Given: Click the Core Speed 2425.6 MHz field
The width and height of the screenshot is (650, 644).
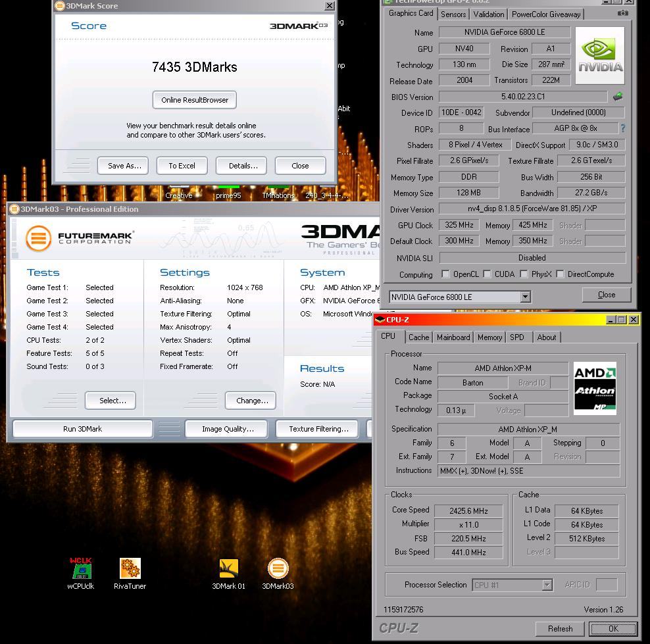Looking at the screenshot, I should pos(469,510).
